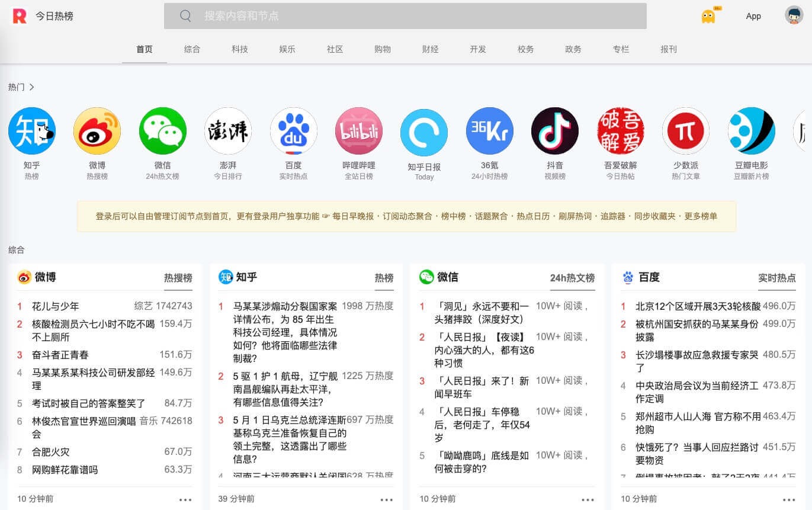Open more options on the 微博 card
This screenshot has width=812, height=510.
pyautogui.click(x=185, y=500)
